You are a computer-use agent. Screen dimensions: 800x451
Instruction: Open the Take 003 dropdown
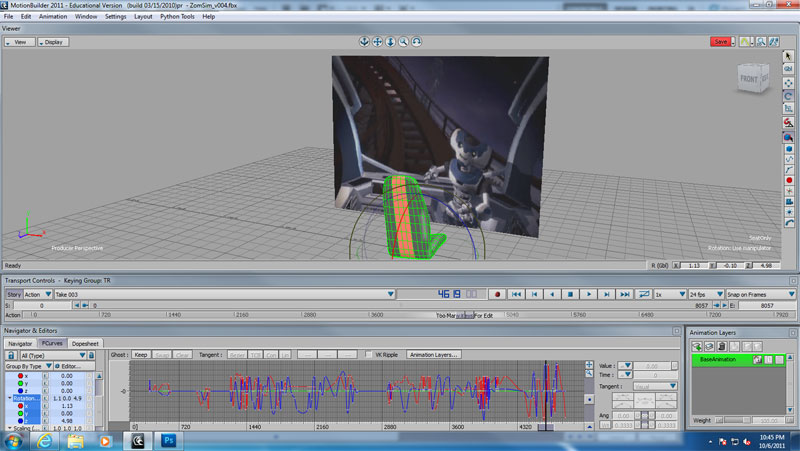click(x=224, y=294)
